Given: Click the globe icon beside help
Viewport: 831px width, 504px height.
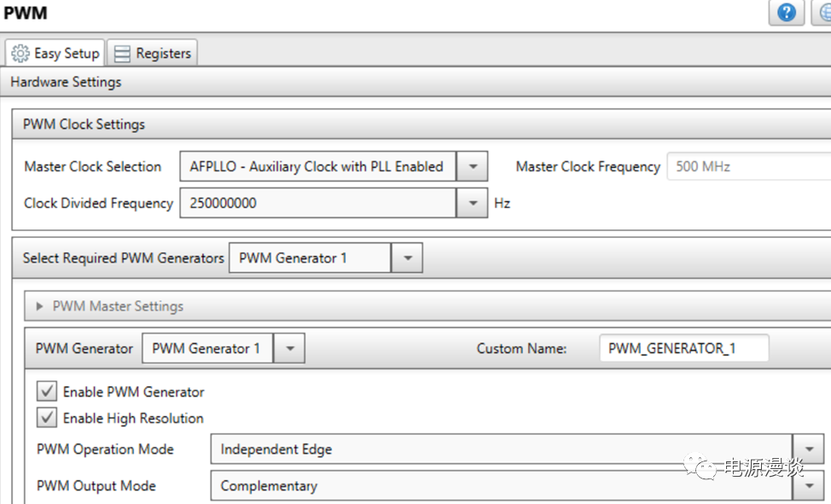Looking at the screenshot, I should [822, 13].
